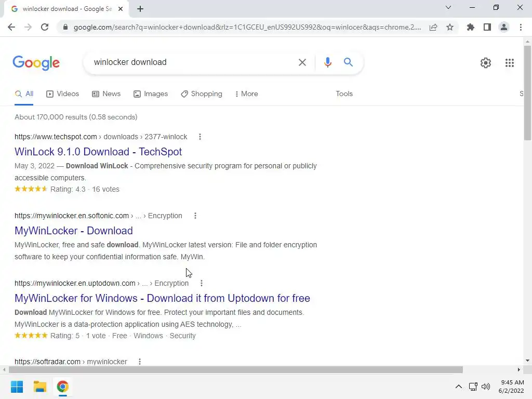Select the All results tab
The width and height of the screenshot is (532, 399).
point(24,94)
